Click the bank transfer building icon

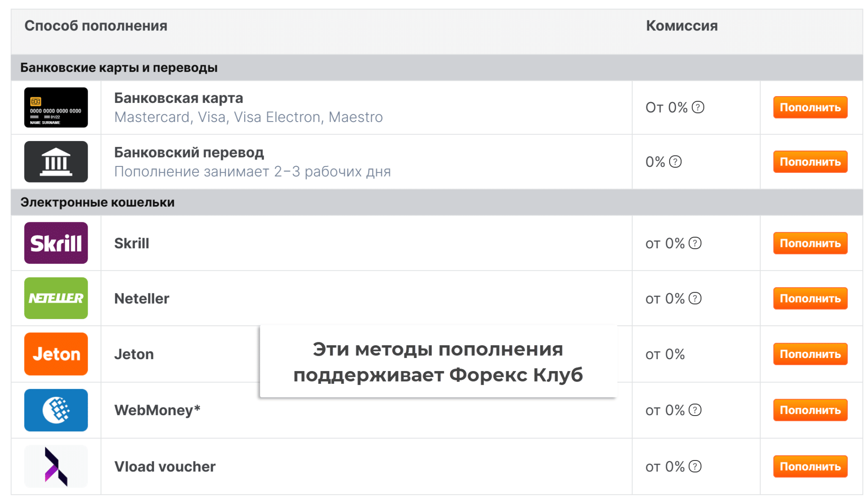pyautogui.click(x=56, y=162)
